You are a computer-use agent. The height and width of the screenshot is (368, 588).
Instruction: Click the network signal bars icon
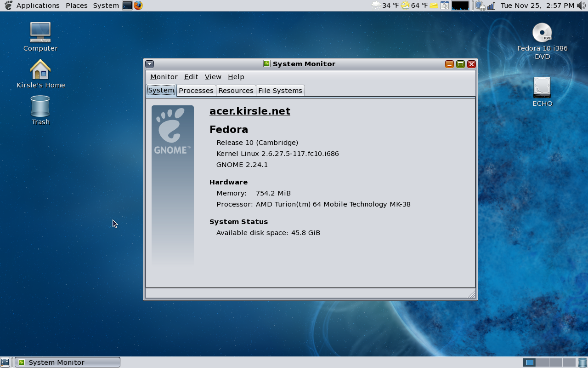pyautogui.click(x=491, y=6)
